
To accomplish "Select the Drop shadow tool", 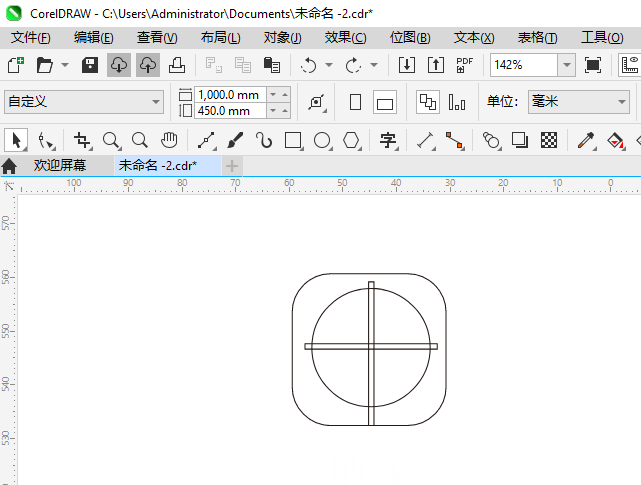I will (x=520, y=141).
